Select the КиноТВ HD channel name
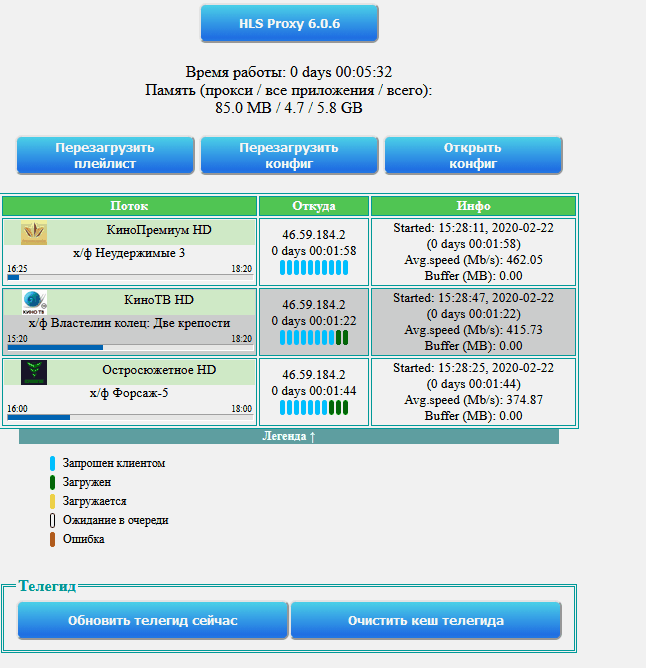 (x=159, y=300)
